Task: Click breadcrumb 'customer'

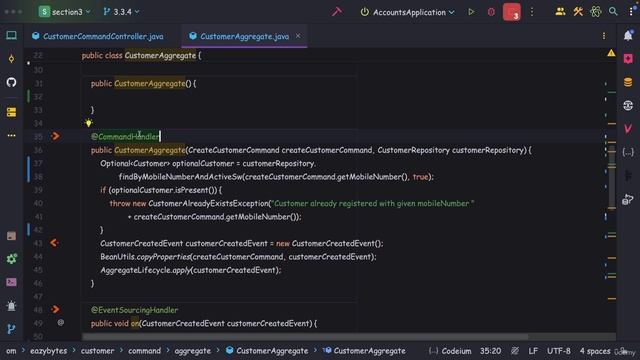Action: pos(97,351)
